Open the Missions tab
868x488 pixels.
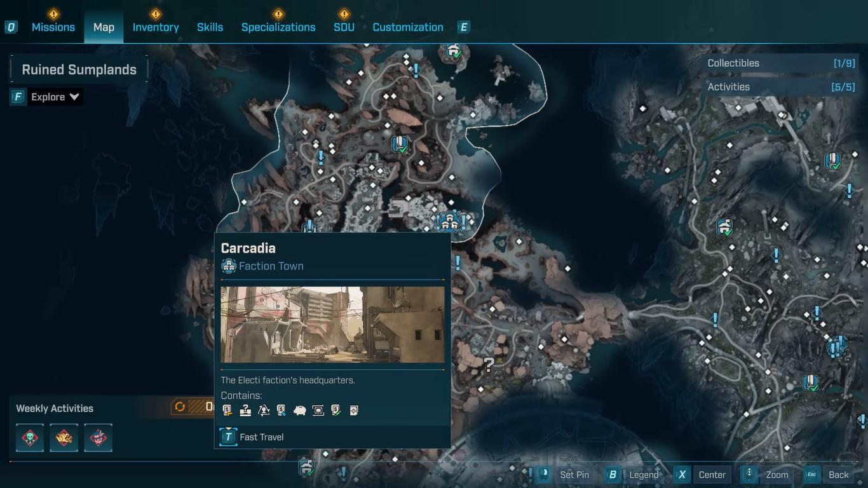[x=53, y=27]
